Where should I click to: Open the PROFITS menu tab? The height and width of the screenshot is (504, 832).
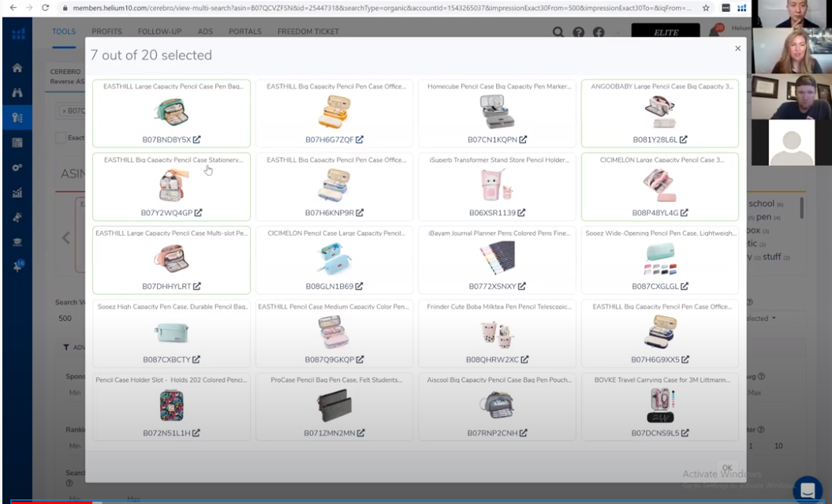[106, 32]
